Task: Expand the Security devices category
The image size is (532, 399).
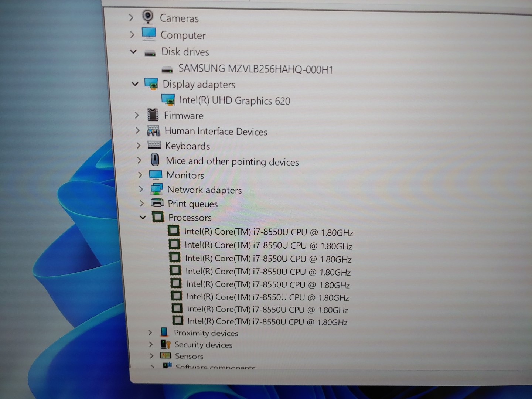Action: tap(151, 344)
